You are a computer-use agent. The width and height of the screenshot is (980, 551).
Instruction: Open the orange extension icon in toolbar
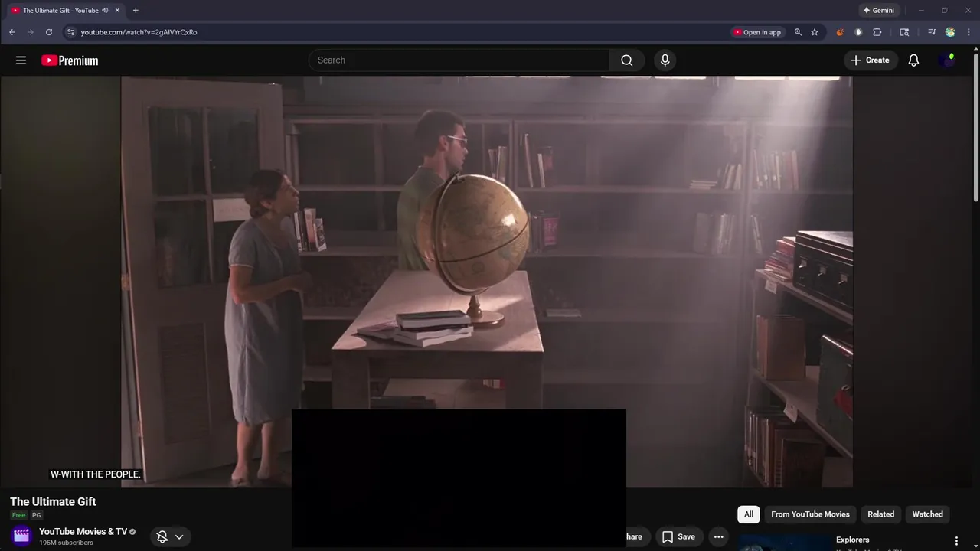point(840,32)
